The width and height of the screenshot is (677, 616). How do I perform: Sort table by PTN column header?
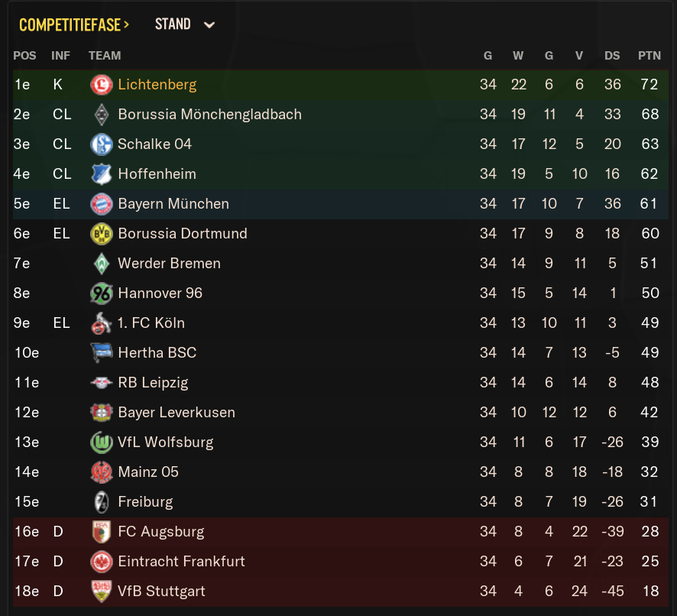click(x=649, y=56)
